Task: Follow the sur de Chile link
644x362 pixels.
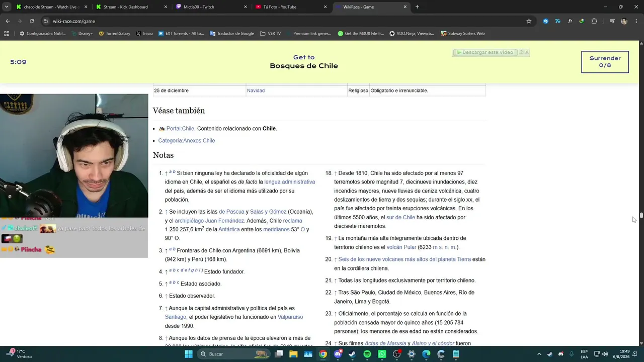Action: [401, 218]
